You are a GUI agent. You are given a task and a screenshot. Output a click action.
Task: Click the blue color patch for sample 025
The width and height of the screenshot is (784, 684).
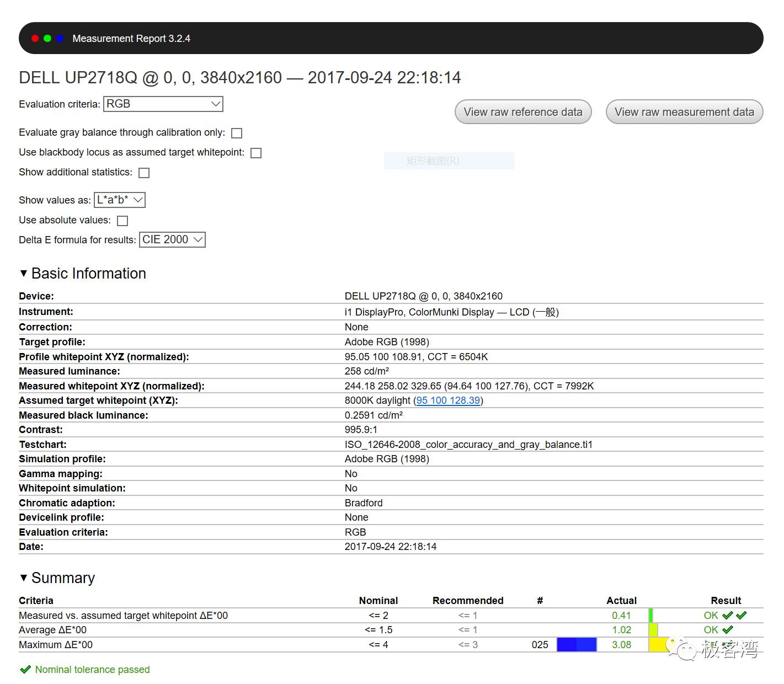[x=577, y=644]
